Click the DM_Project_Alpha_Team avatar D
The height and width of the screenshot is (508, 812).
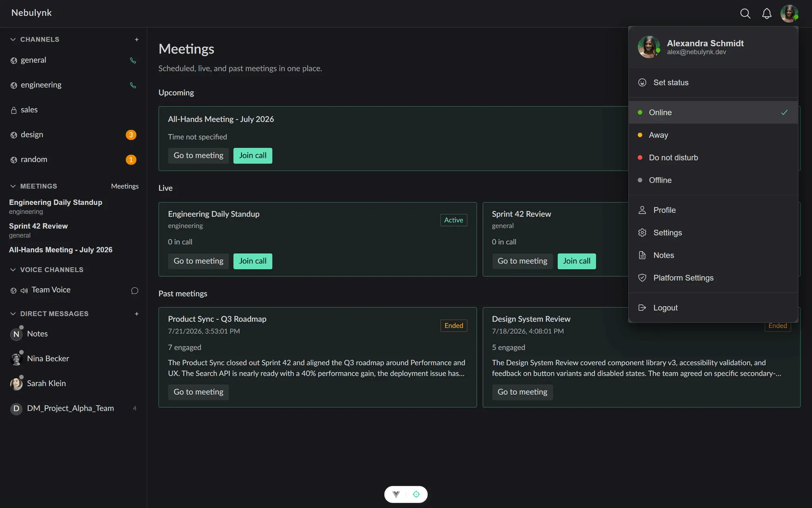16,408
